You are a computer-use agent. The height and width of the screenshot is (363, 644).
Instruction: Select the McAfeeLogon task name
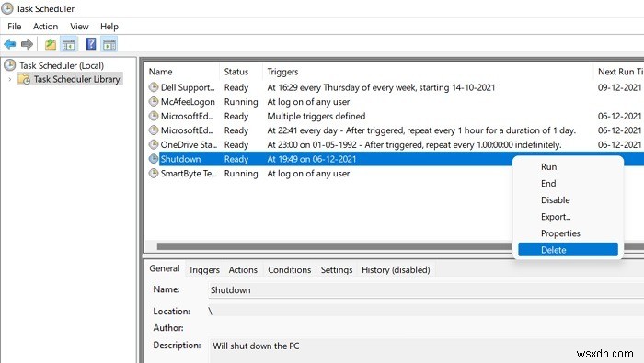[188, 102]
